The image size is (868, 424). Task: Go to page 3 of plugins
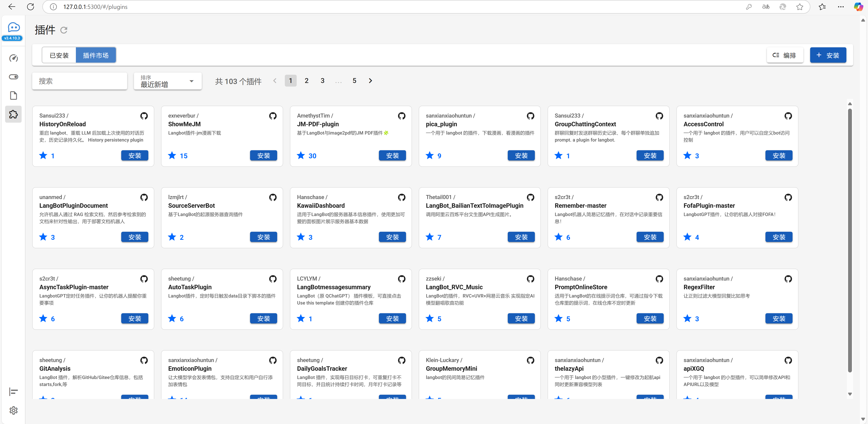pyautogui.click(x=322, y=81)
